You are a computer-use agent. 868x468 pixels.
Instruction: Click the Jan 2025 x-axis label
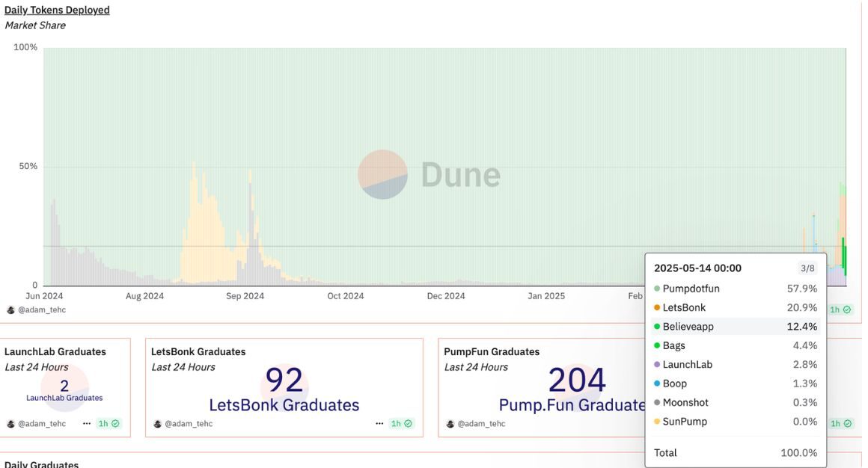point(546,296)
